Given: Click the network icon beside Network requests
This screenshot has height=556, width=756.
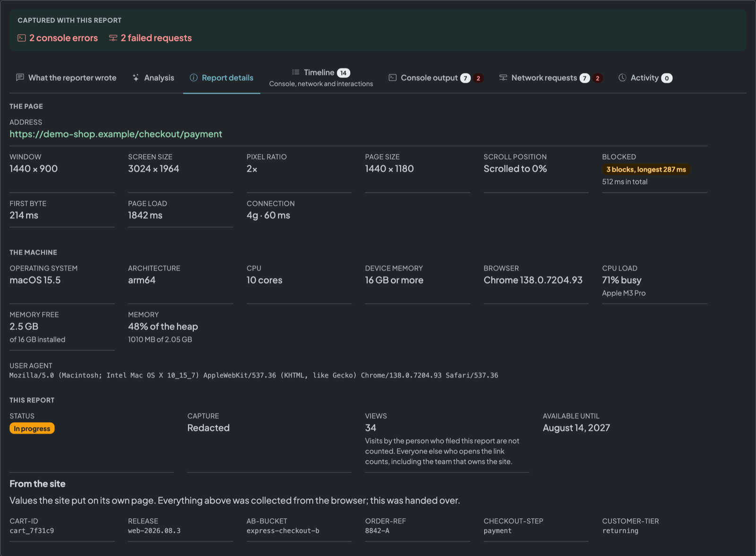Looking at the screenshot, I should pyautogui.click(x=503, y=77).
